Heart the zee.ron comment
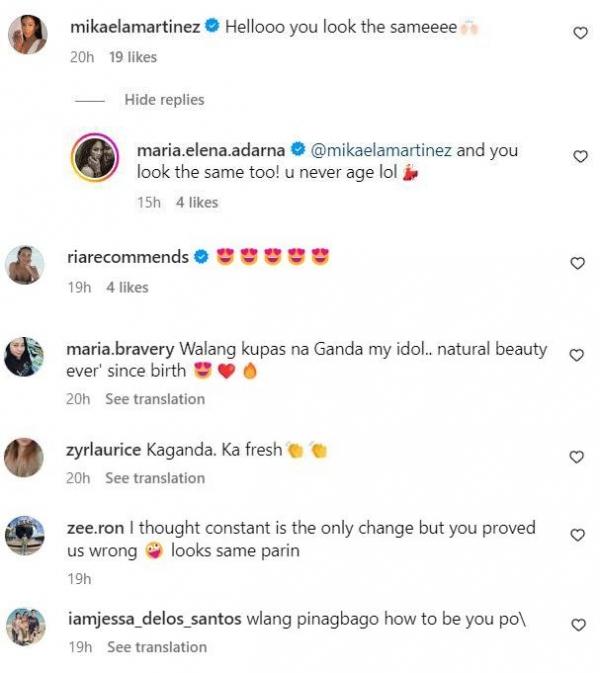The width and height of the screenshot is (600, 673). pos(577,536)
